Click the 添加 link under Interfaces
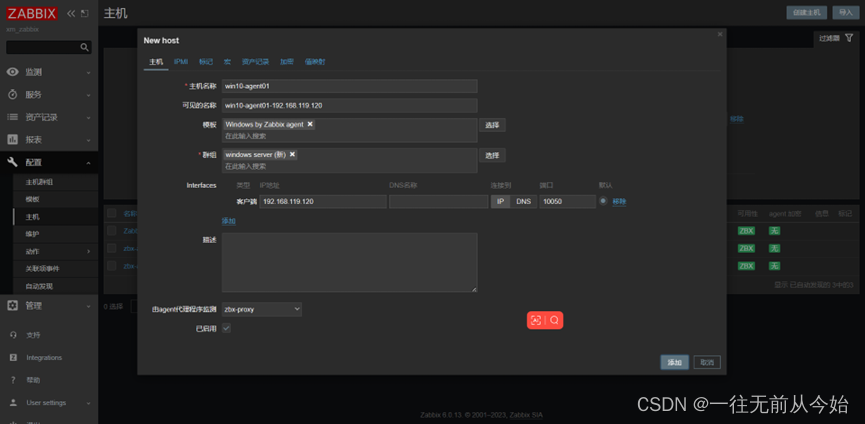The height and width of the screenshot is (424, 865). [228, 221]
